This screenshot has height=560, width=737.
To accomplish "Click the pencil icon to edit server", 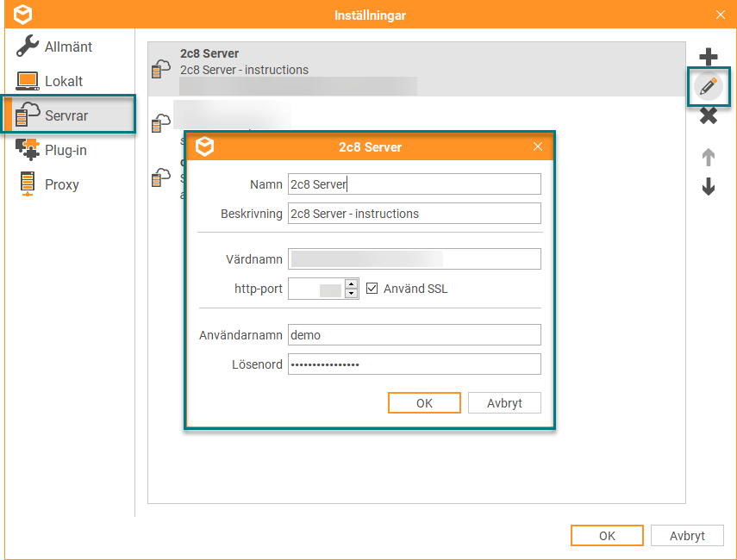I will pos(708,86).
